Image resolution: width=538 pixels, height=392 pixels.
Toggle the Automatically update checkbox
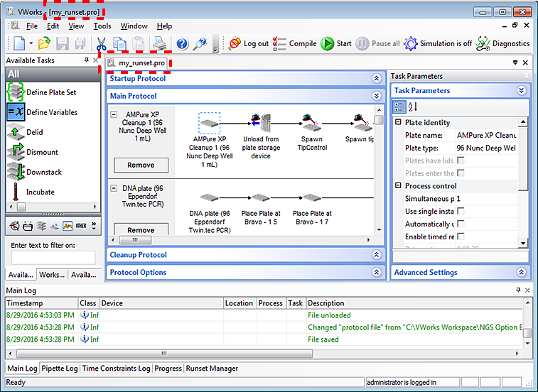tap(461, 224)
